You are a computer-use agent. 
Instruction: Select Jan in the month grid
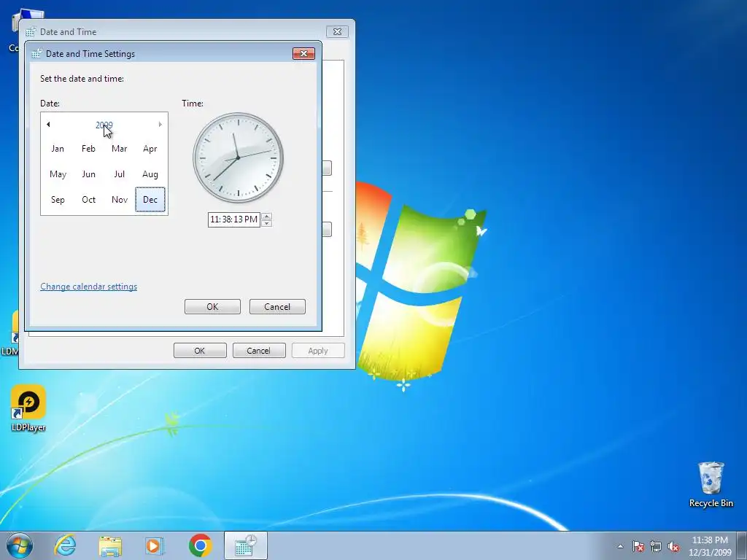[x=58, y=149]
